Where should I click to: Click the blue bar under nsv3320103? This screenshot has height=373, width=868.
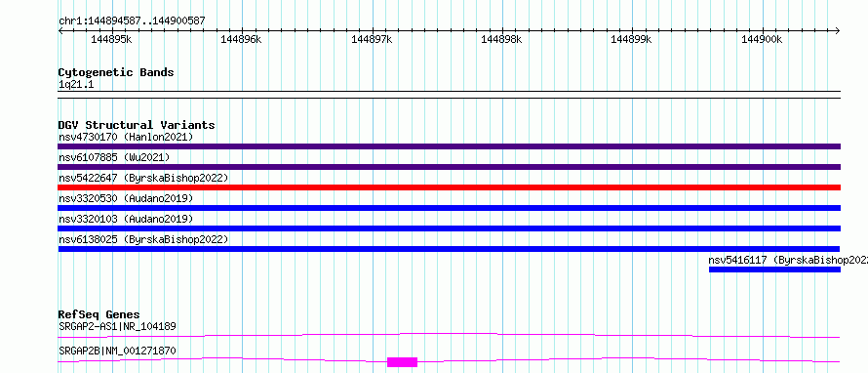pyautogui.click(x=449, y=228)
